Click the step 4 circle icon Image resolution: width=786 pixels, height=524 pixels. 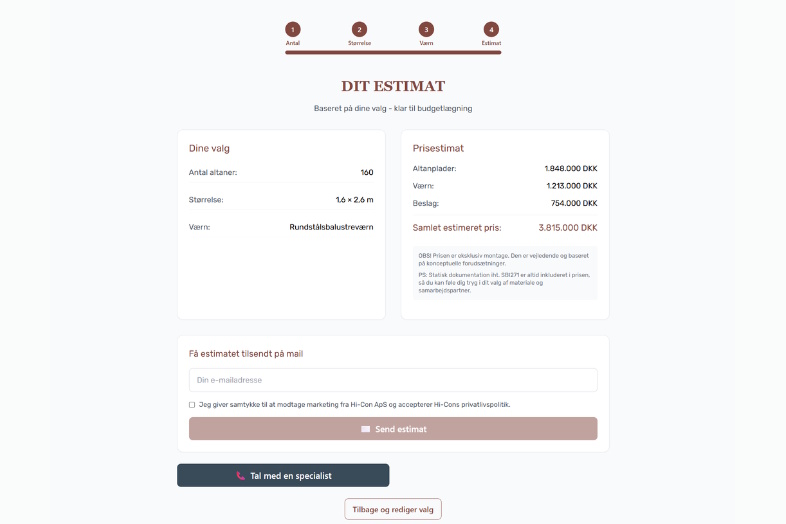point(491,30)
